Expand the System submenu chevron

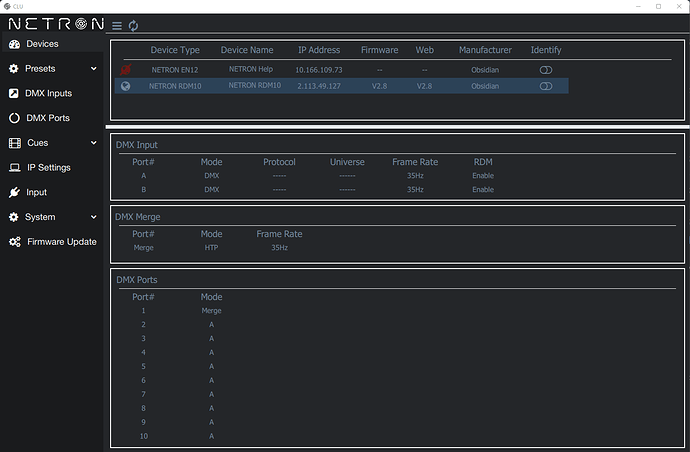click(93, 217)
